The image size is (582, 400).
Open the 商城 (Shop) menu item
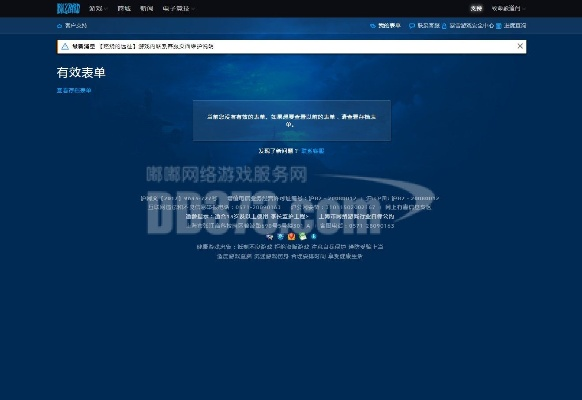(124, 9)
